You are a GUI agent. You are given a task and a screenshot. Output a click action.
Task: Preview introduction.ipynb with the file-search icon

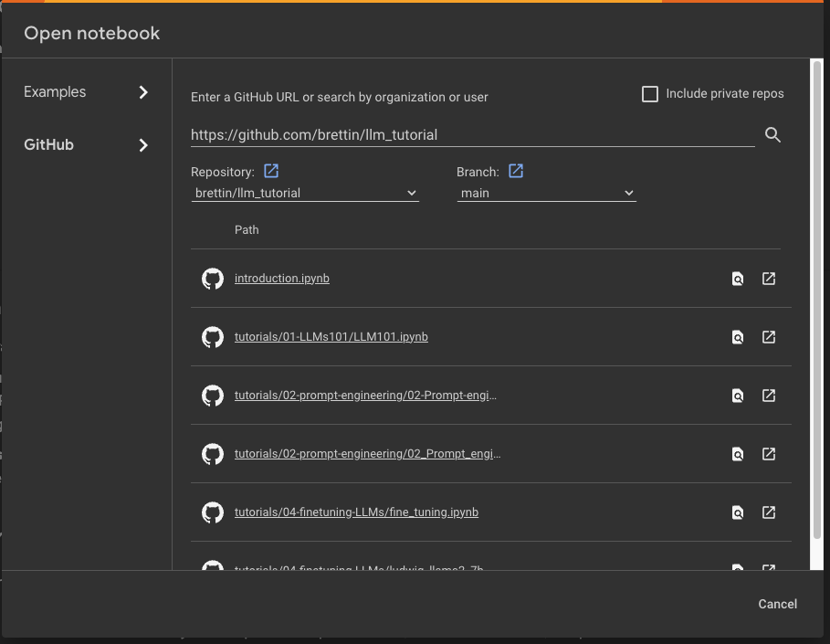[738, 279]
